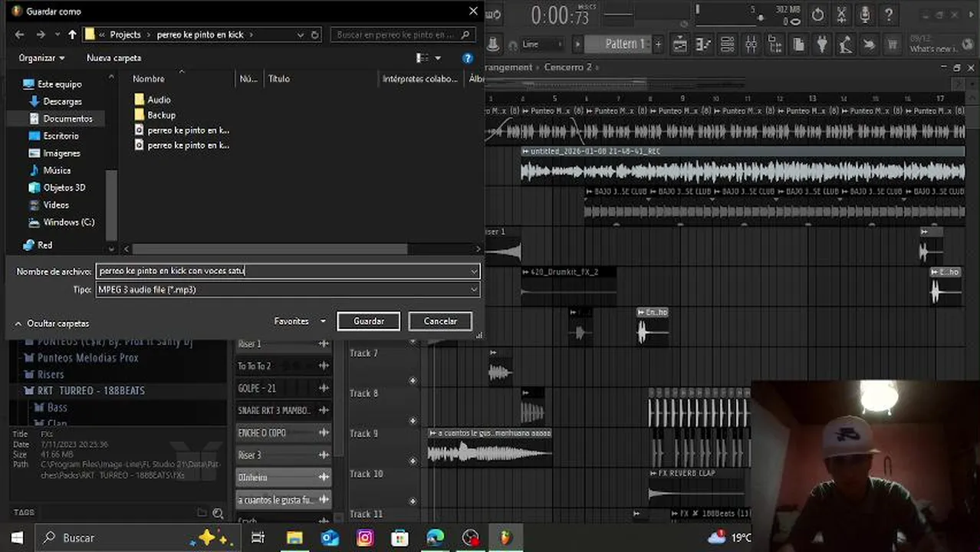Viewport: 980px width, 552px height.
Task: Open the Mixer view icon
Action: [x=751, y=44]
